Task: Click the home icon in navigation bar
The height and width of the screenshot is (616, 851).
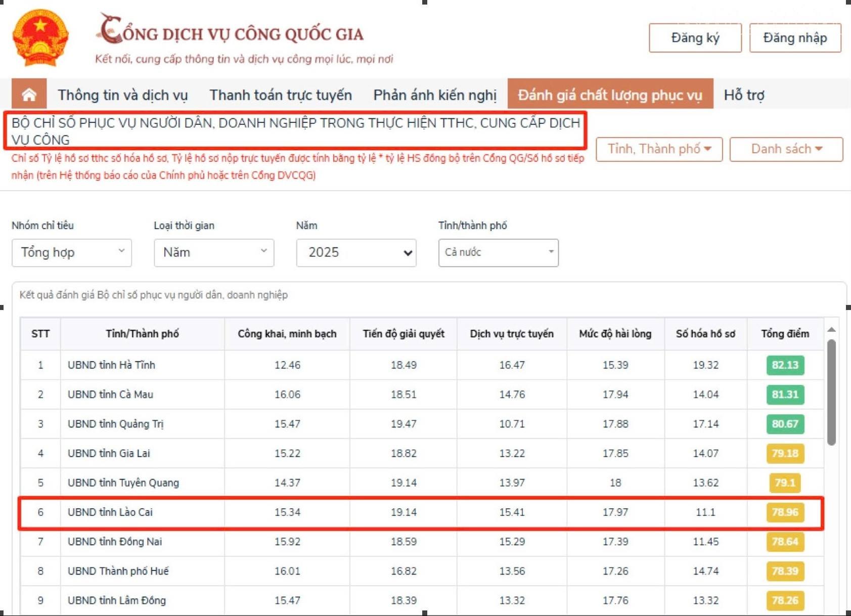Action: coord(29,94)
